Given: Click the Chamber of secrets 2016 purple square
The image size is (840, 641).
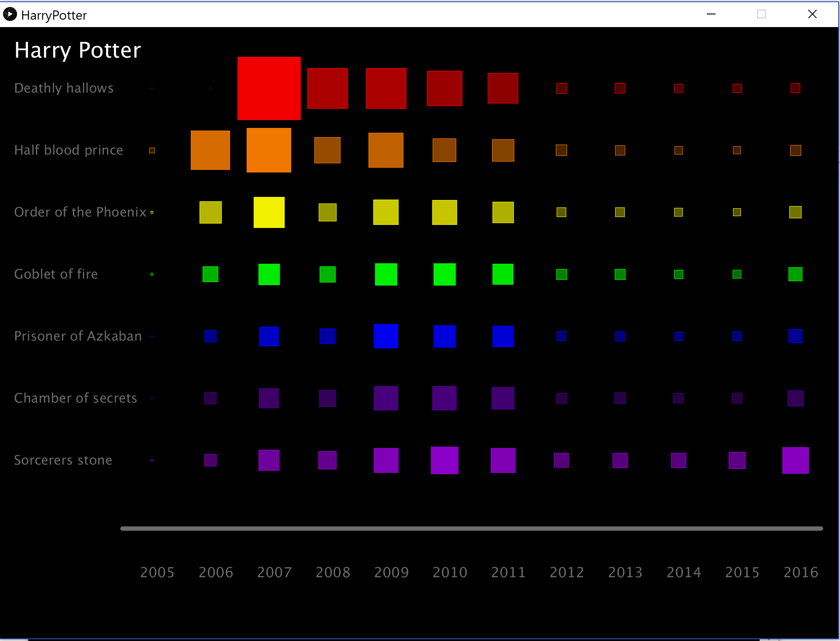Looking at the screenshot, I should [795, 398].
